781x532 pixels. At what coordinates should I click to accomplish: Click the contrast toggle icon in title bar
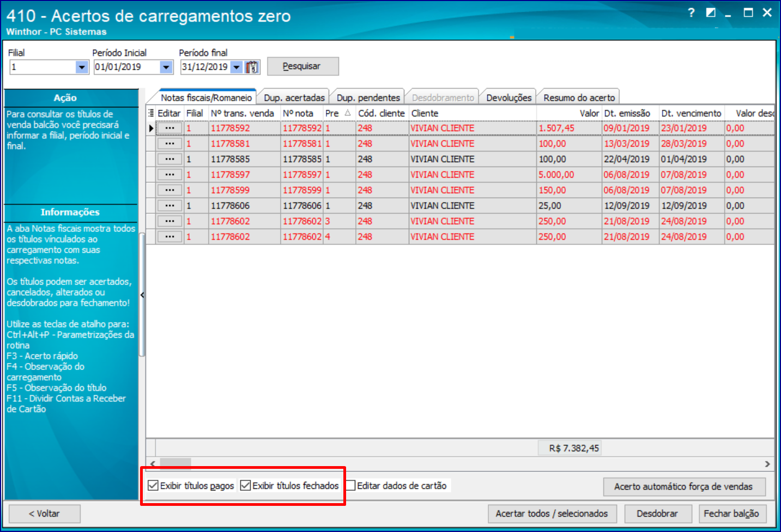point(711,13)
